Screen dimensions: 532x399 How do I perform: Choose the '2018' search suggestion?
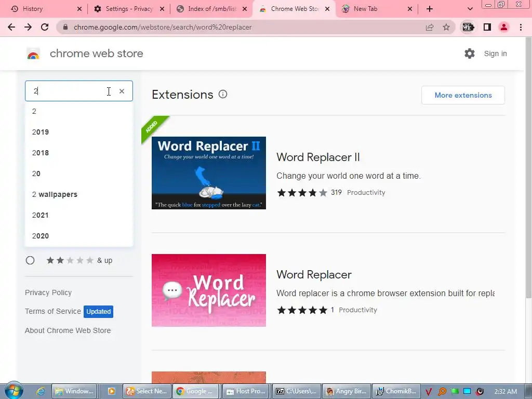click(x=79, y=153)
